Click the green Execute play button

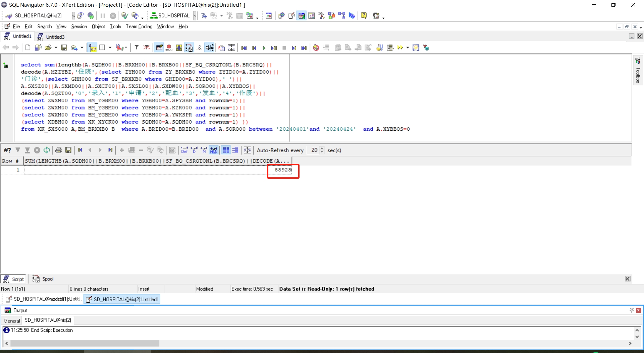pos(264,48)
